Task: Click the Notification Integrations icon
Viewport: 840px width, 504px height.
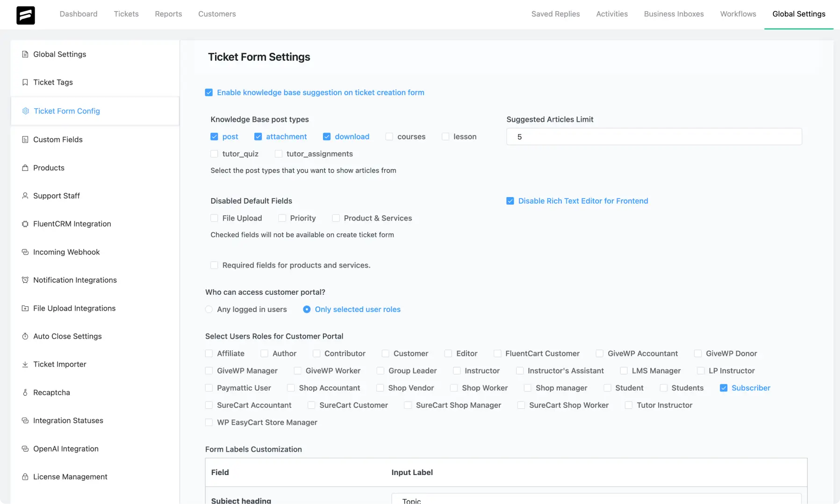Action: 25,280
